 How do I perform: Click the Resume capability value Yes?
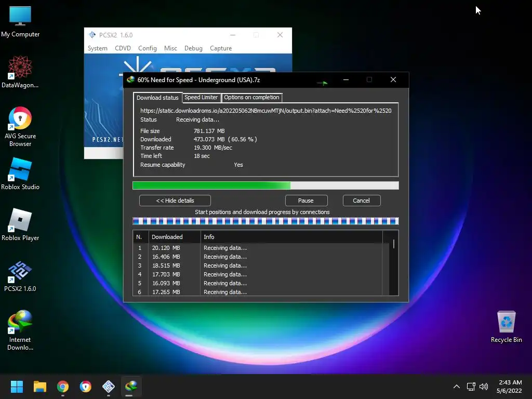click(x=238, y=165)
